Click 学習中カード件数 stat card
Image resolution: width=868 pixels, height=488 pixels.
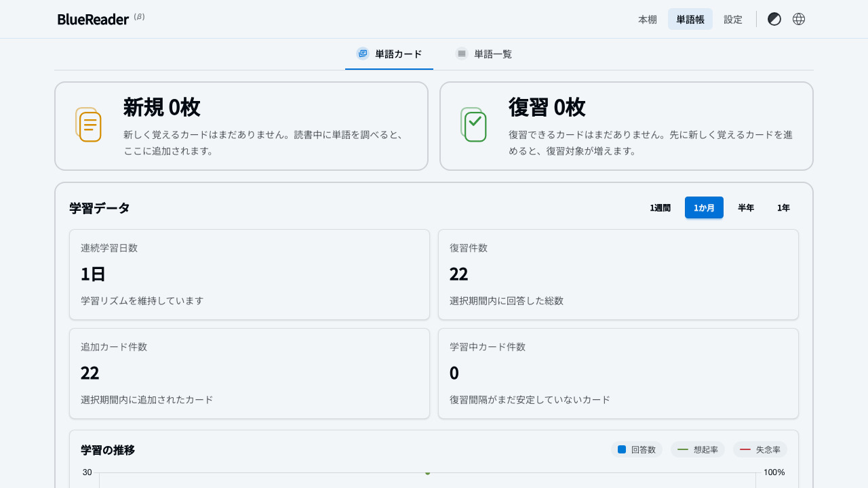pos(618,373)
